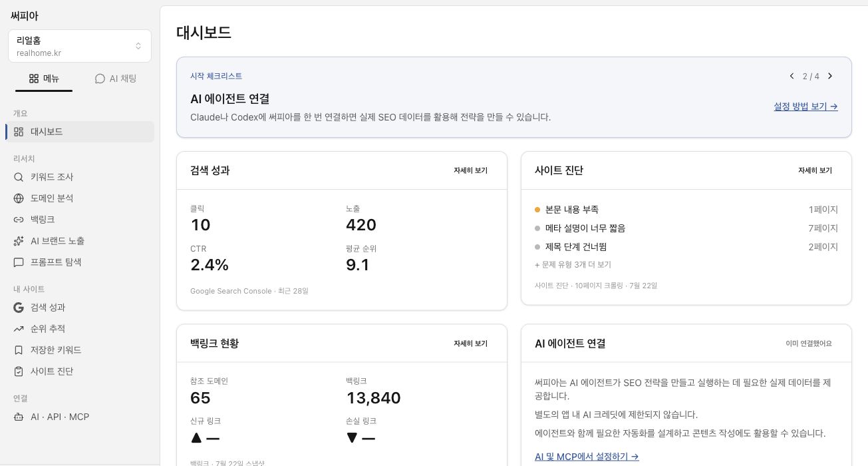The width and height of the screenshot is (868, 466).
Task: Click the rank tracking trend arrow icon
Action: (x=19, y=329)
